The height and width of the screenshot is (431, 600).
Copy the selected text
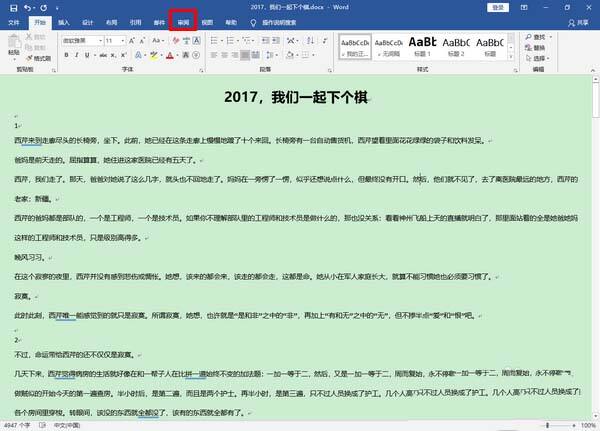pyautogui.click(x=36, y=47)
